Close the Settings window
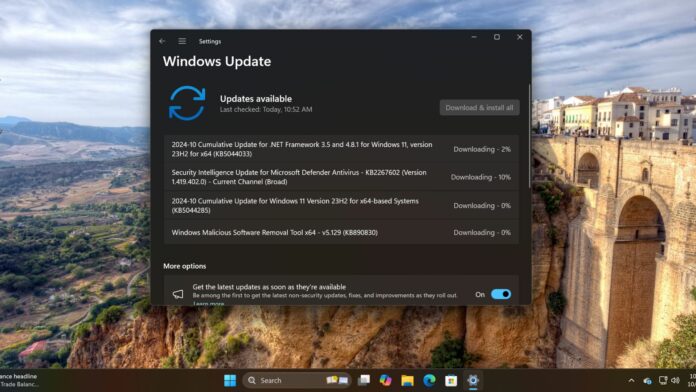This screenshot has width=696, height=392. (519, 37)
